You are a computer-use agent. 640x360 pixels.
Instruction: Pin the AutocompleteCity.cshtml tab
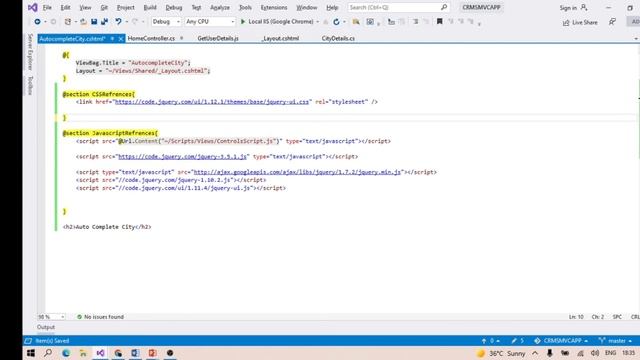112,38
